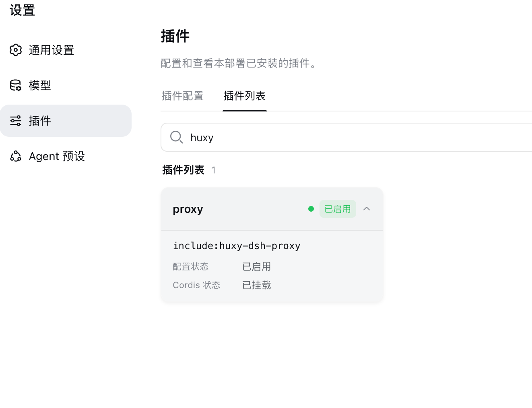This screenshot has height=408, width=532.
Task: Click the Agent 预设 icon
Action: coord(16,156)
